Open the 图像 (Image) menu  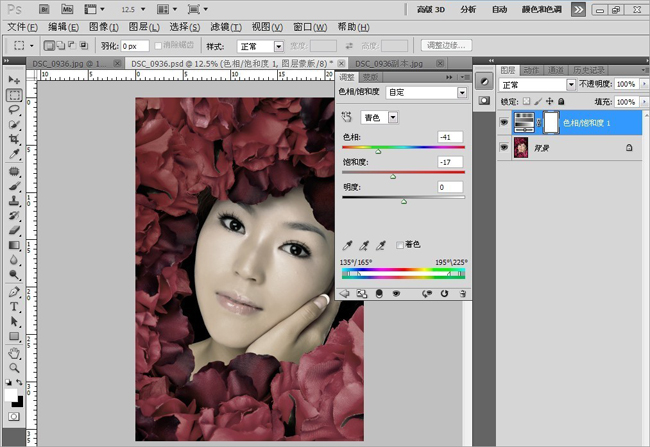point(104,27)
